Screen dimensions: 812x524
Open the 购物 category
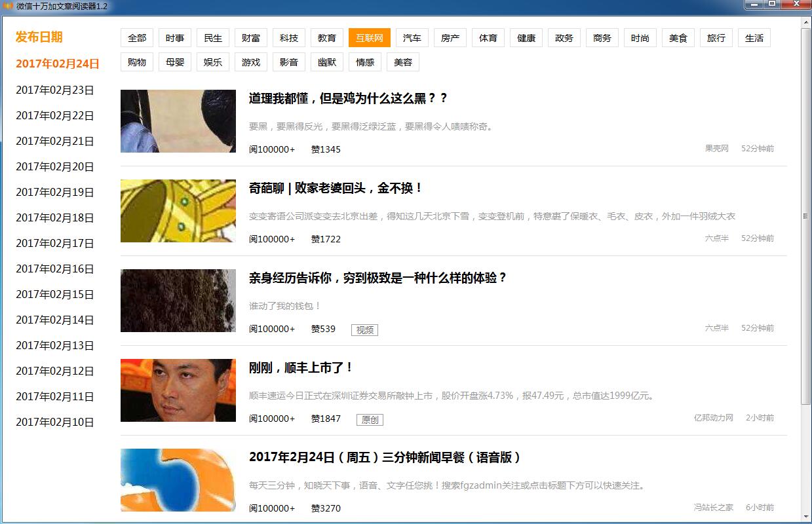pyautogui.click(x=137, y=62)
